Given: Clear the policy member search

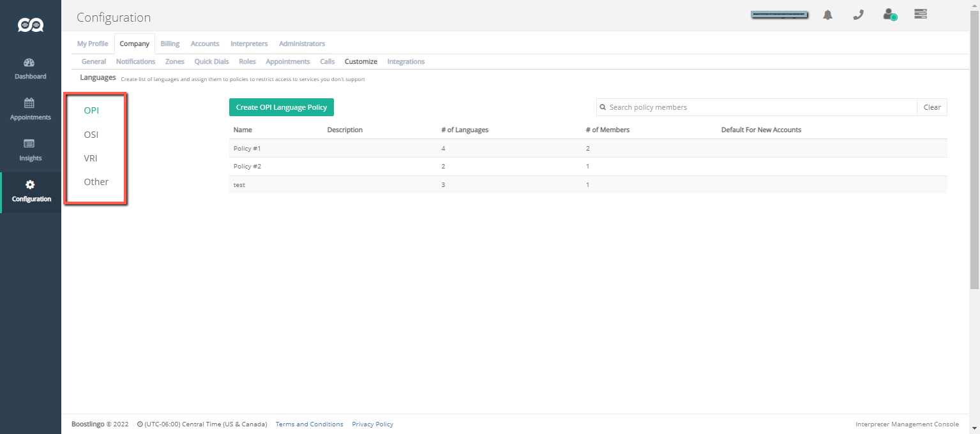Looking at the screenshot, I should coord(931,107).
